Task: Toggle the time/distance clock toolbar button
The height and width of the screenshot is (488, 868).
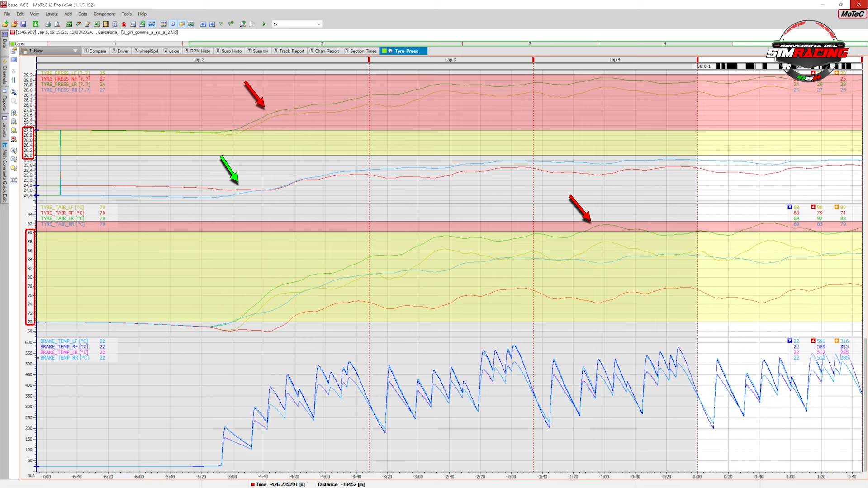Action: coord(173,24)
